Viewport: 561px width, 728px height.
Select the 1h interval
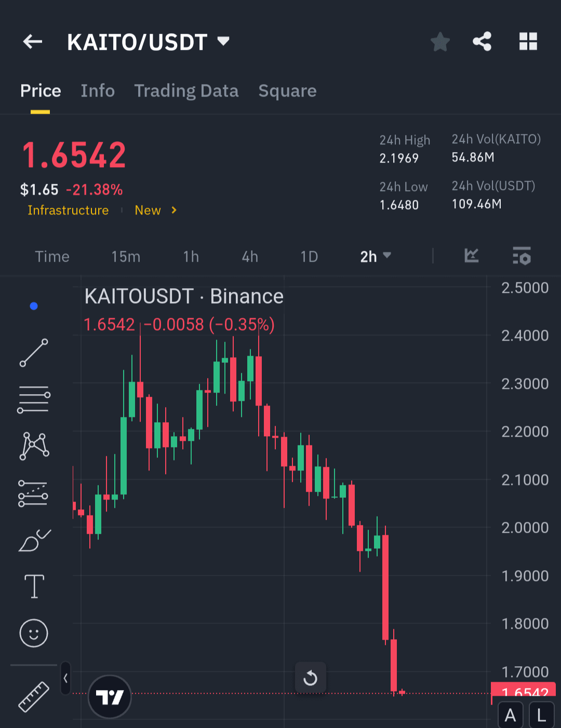pos(191,257)
